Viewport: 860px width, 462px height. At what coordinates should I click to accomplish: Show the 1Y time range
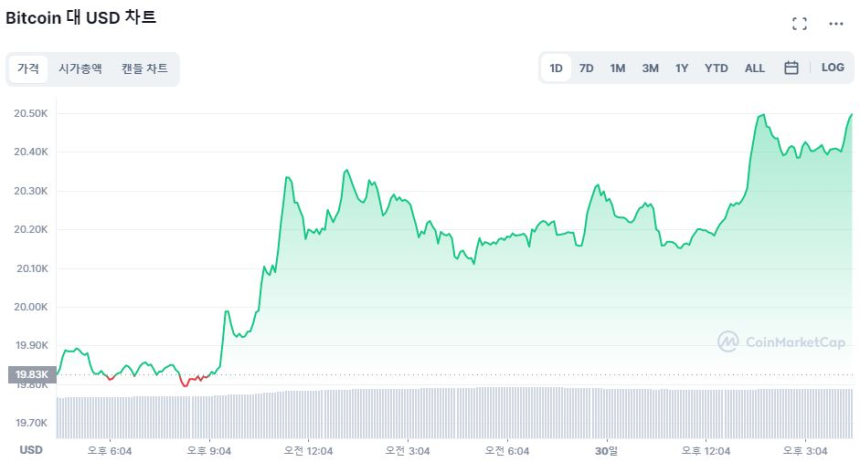point(682,68)
